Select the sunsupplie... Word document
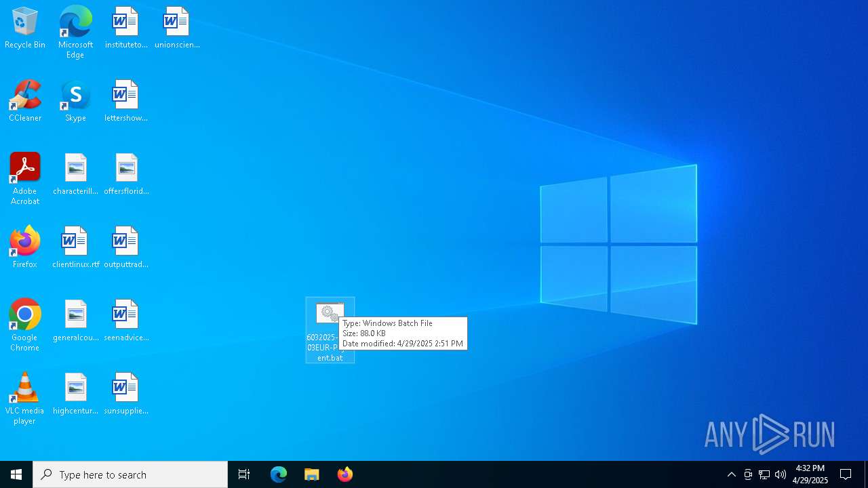 click(x=126, y=394)
